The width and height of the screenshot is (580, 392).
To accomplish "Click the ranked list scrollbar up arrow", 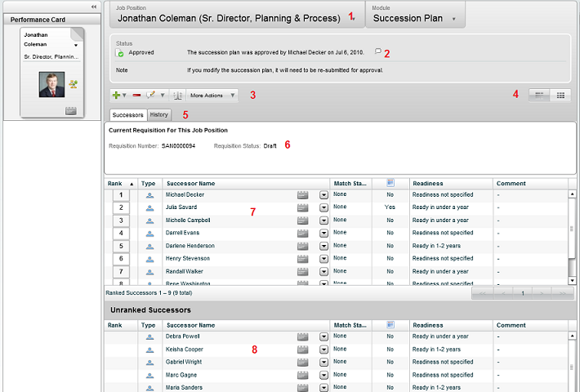I will click(572, 194).
